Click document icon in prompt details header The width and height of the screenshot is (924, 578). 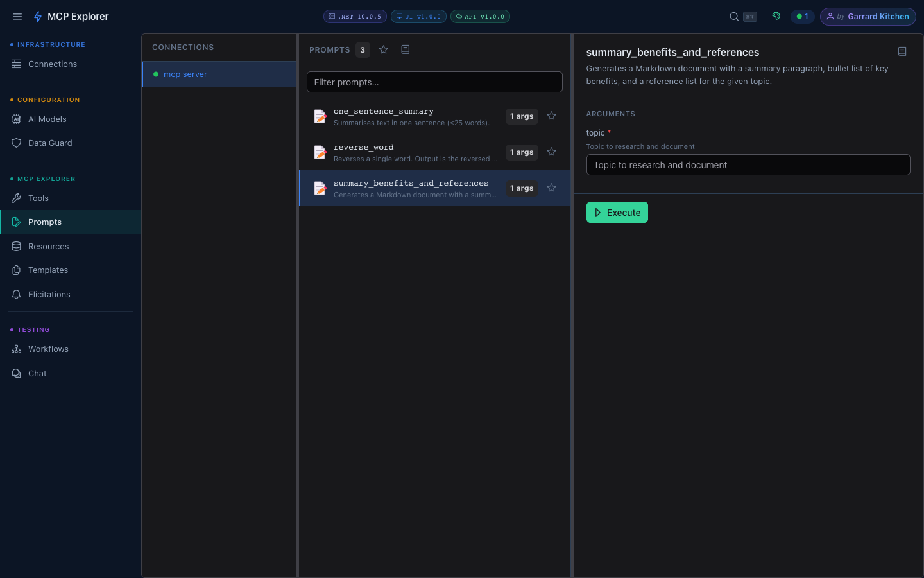click(x=902, y=51)
